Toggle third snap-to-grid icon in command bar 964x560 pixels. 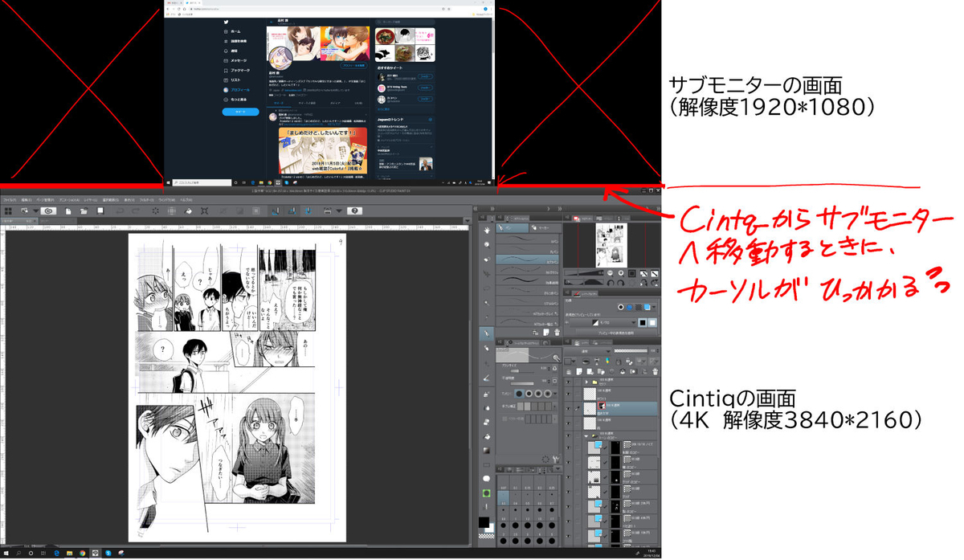tap(308, 211)
